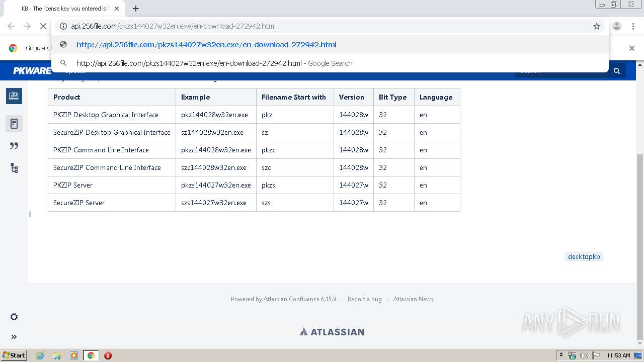
Task: Click the site information icon in address bar
Action: tap(63, 26)
